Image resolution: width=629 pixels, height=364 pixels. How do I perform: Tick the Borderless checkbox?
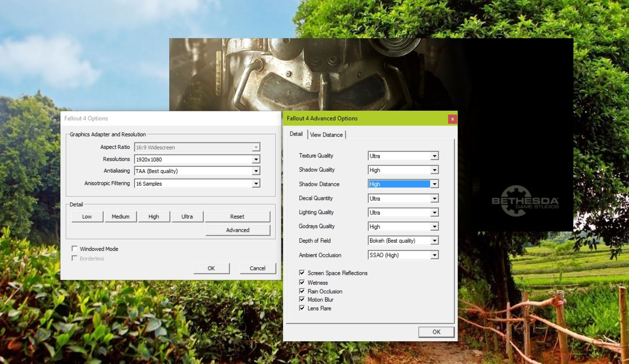(75, 259)
